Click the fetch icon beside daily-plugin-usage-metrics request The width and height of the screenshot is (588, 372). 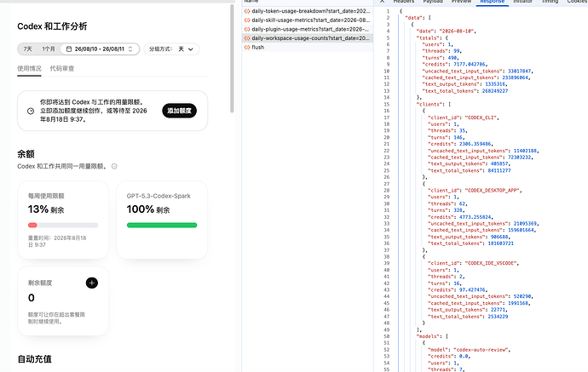(247, 29)
